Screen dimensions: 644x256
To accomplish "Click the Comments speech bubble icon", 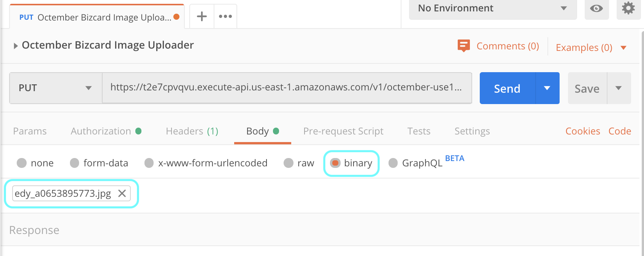I will tap(464, 46).
